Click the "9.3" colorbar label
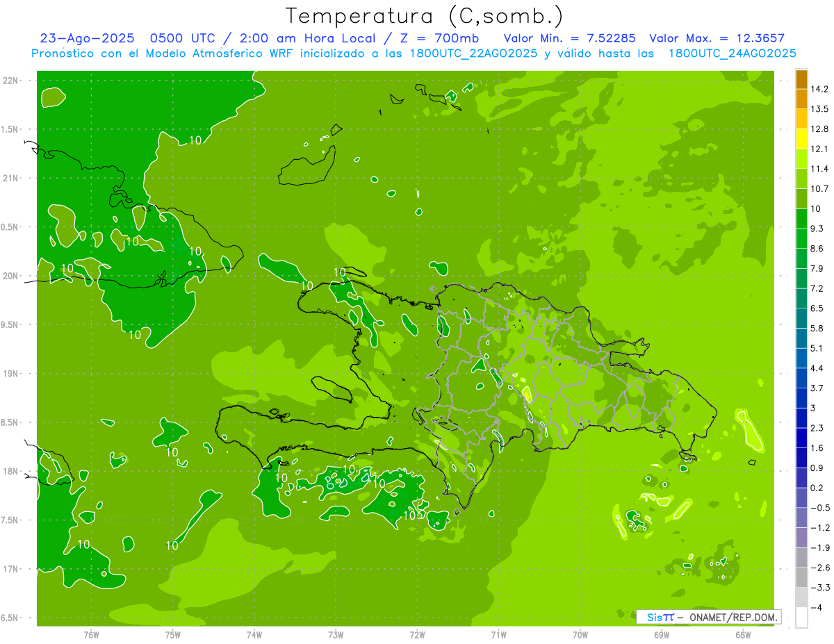The height and width of the screenshot is (644, 834). [x=817, y=229]
